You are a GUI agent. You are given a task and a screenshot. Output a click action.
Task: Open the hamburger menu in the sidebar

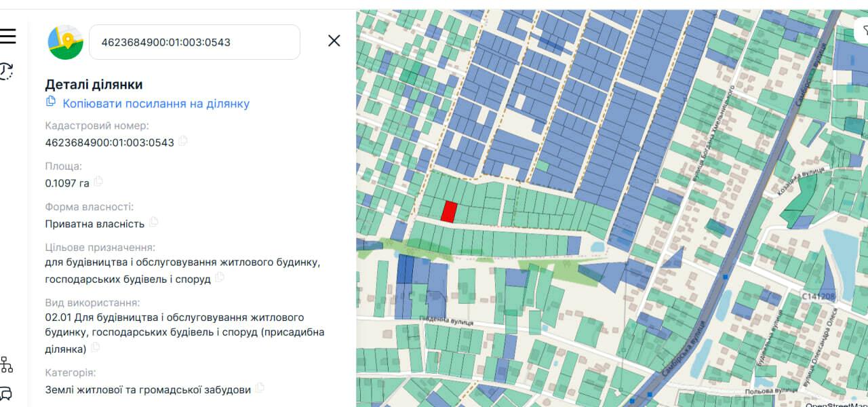[x=8, y=37]
